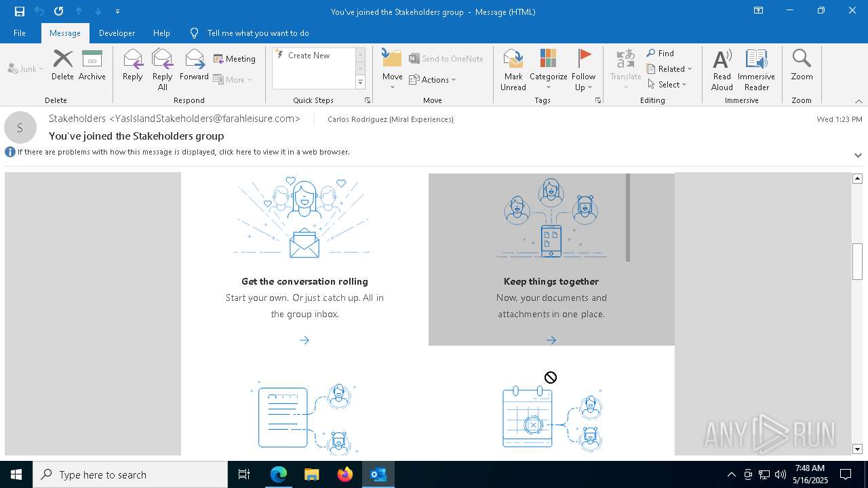Screen dimensions: 868x488
Task: Forward this email
Action: (x=194, y=66)
